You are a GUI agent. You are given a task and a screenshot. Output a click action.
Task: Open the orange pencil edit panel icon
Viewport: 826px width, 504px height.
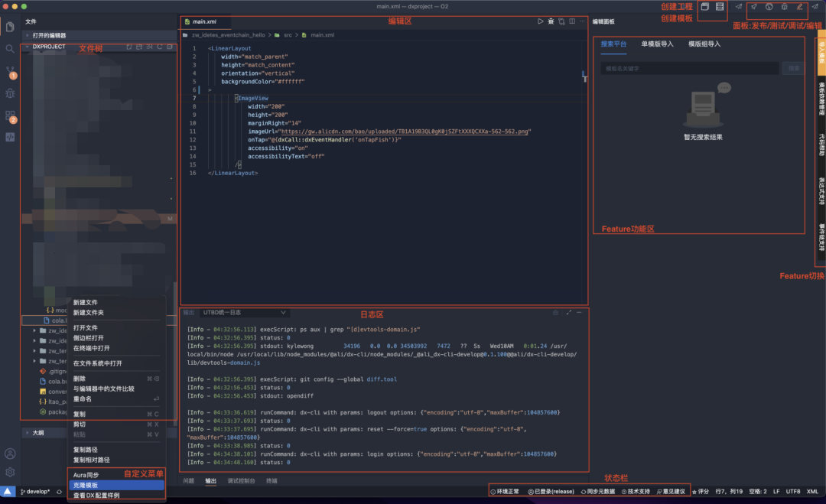(x=800, y=7)
